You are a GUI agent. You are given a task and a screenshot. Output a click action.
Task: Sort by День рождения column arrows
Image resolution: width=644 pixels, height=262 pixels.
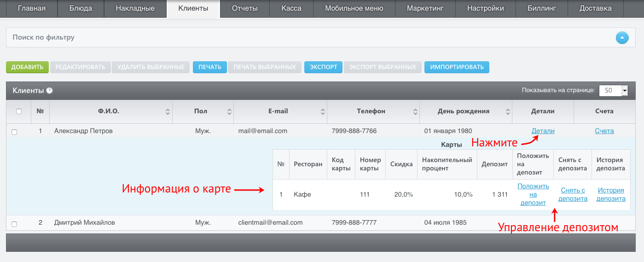point(508,111)
